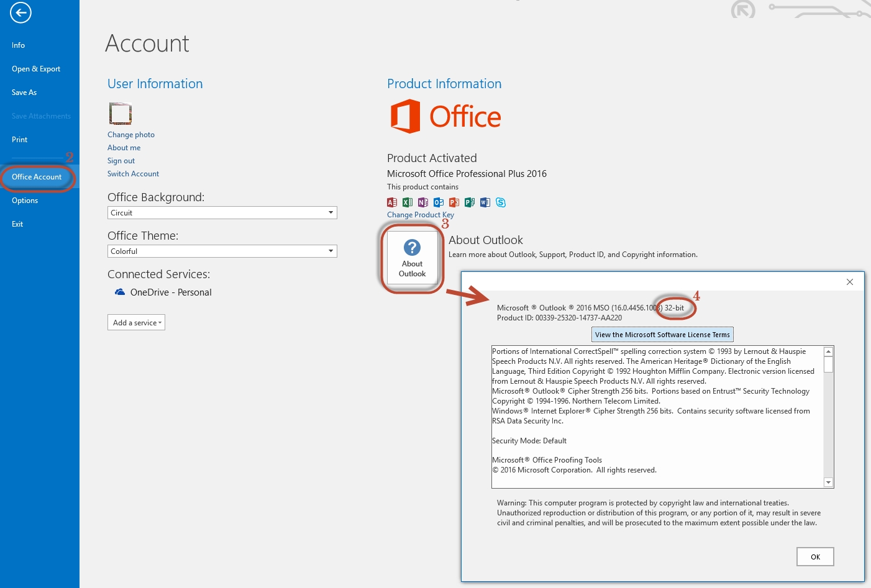The height and width of the screenshot is (588, 871).
Task: Click the OneNote icon under product contains
Action: coord(423,202)
